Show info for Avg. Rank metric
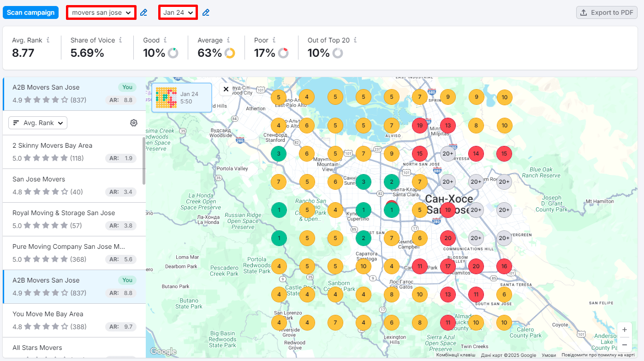Viewport: 644px width, 361px height. (48, 40)
